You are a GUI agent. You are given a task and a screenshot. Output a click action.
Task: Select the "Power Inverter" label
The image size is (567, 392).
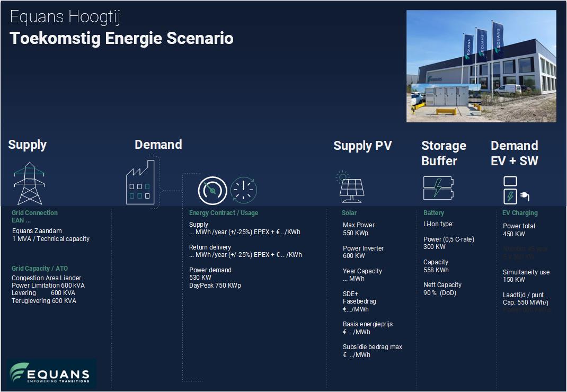click(363, 248)
